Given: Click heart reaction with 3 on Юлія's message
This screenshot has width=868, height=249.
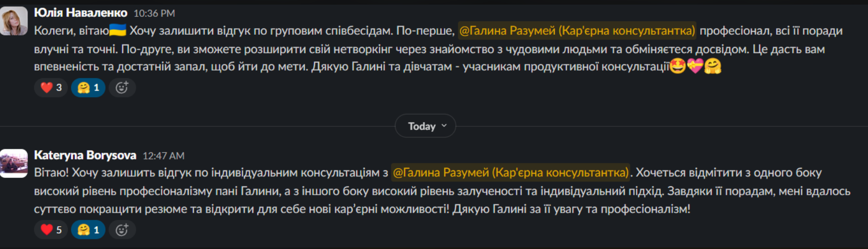Looking at the screenshot, I should pyautogui.click(x=51, y=87).
